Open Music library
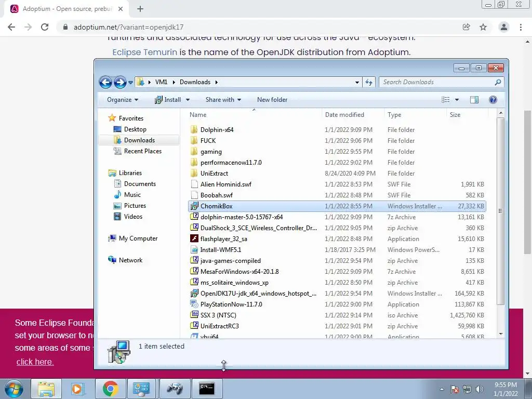This screenshot has width=532, height=399. coord(132,195)
